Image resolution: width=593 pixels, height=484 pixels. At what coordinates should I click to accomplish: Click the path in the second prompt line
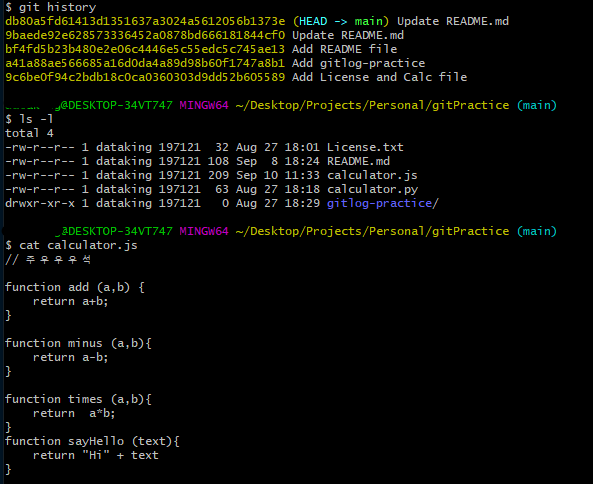(x=372, y=231)
